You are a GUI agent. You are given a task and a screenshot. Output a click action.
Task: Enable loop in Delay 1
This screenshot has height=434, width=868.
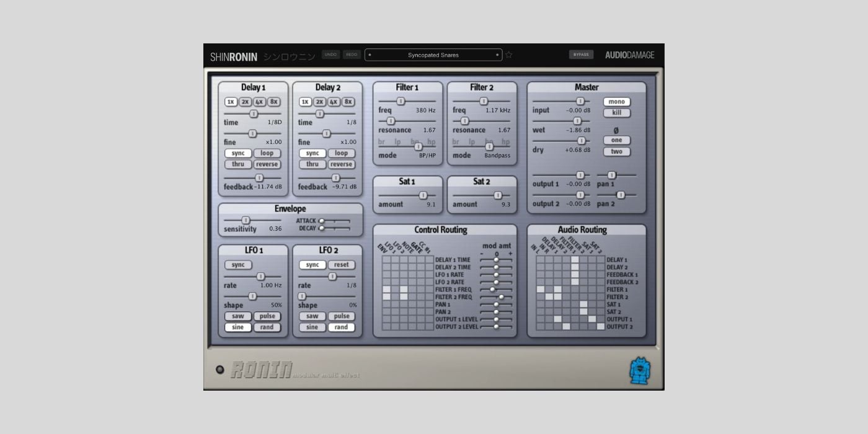coord(267,153)
